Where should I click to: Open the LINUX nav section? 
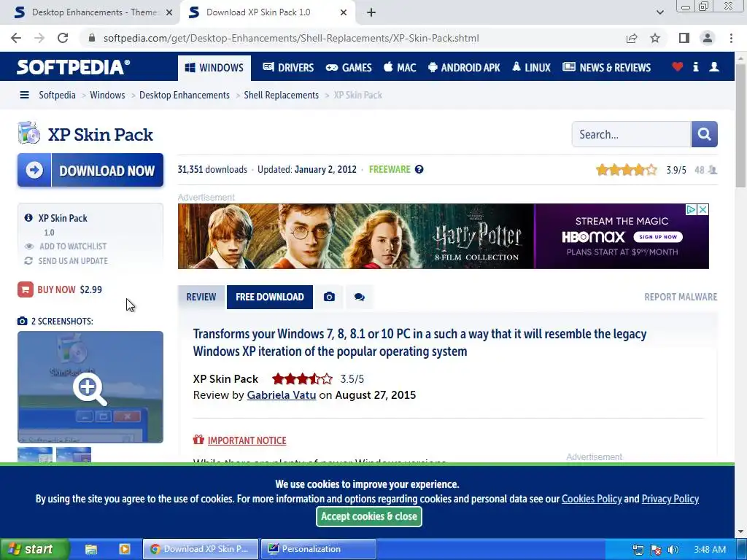pyautogui.click(x=531, y=68)
